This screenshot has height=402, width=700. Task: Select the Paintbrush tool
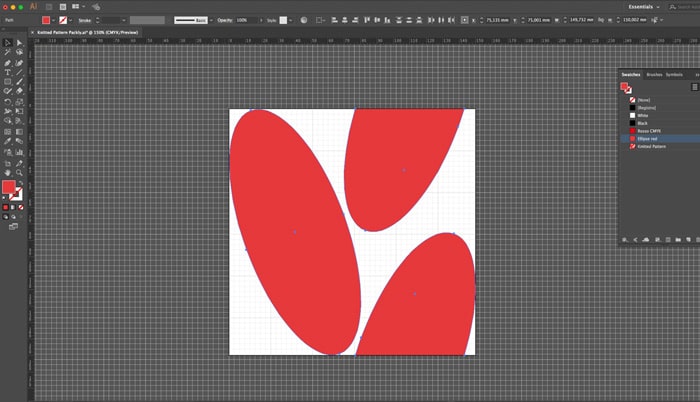point(19,82)
